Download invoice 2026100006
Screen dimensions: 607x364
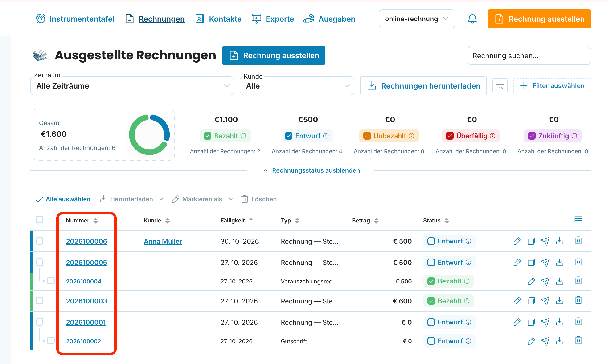559,241
